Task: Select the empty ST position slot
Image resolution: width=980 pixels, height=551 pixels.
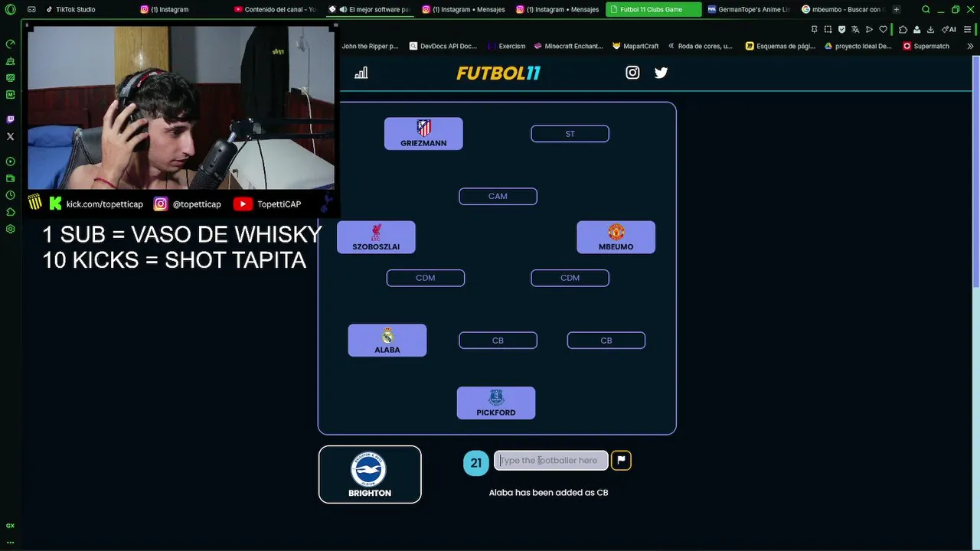Action: (x=570, y=134)
